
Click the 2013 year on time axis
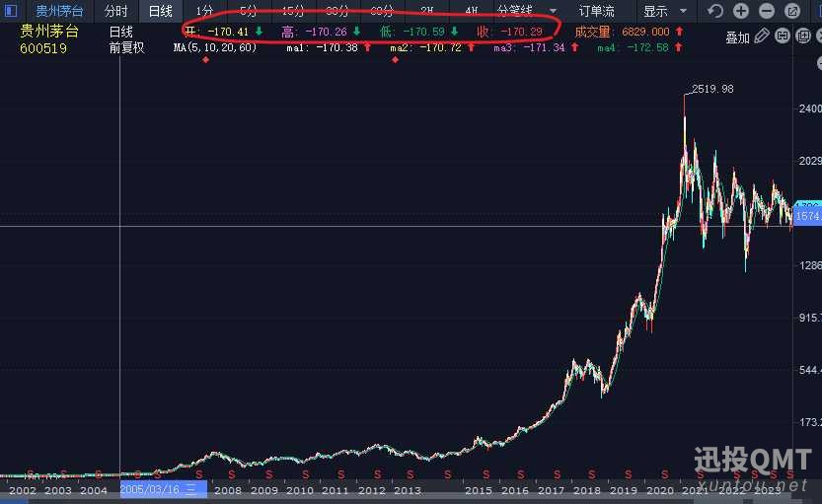407,490
